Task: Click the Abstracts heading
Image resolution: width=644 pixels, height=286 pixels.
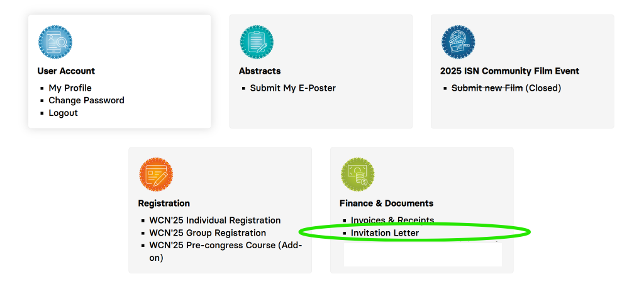Action: 260,71
